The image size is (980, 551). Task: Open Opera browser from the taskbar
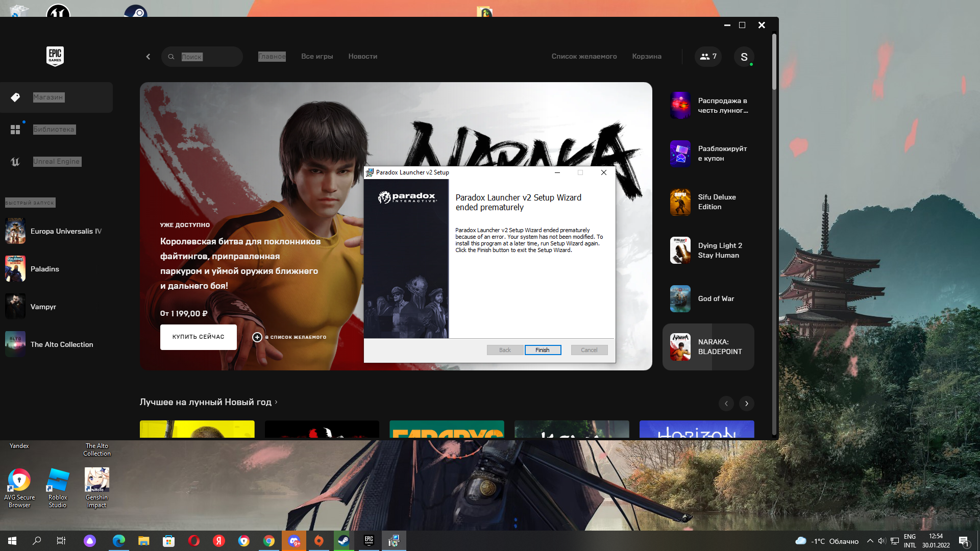pyautogui.click(x=193, y=541)
